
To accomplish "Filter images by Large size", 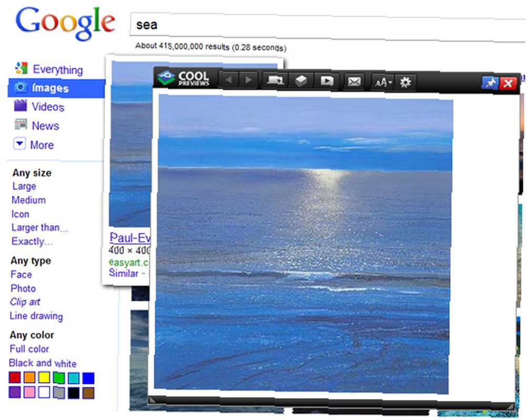I will tap(24, 186).
